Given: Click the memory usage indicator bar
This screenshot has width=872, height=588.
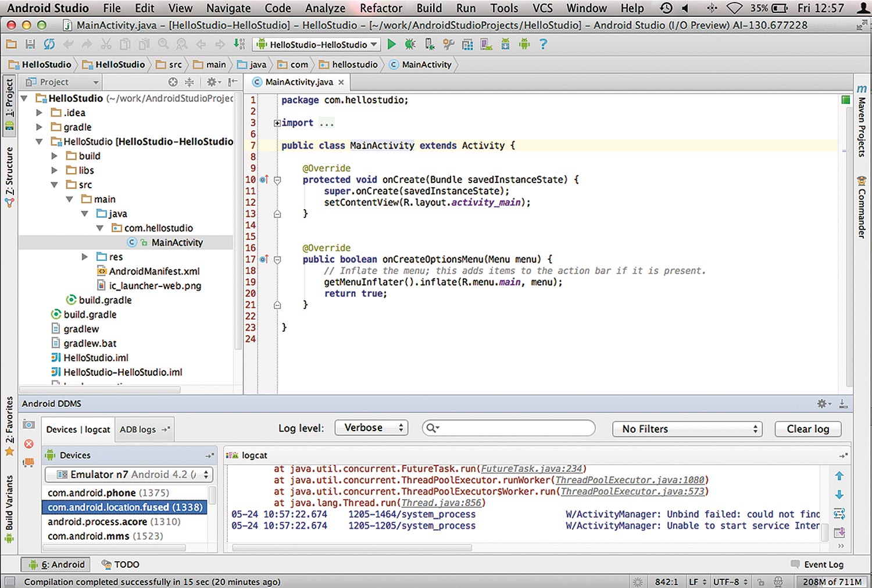Looking at the screenshot, I should point(831,582).
